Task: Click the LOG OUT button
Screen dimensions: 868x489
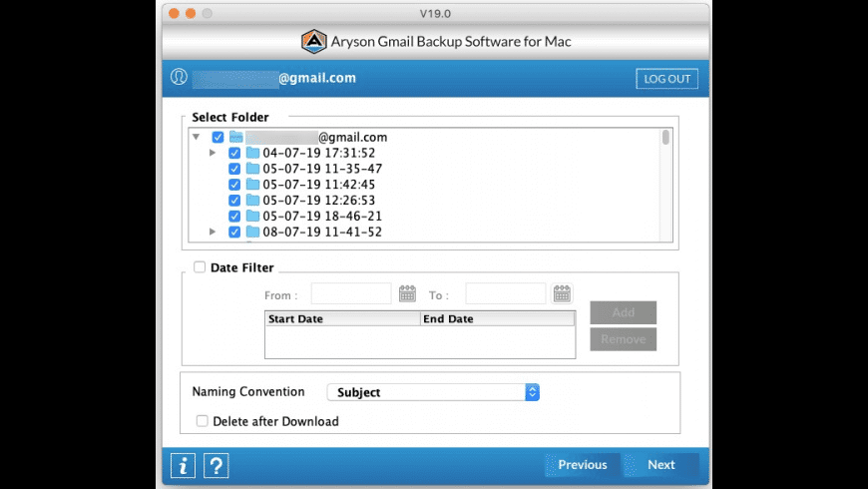Action: coord(667,79)
